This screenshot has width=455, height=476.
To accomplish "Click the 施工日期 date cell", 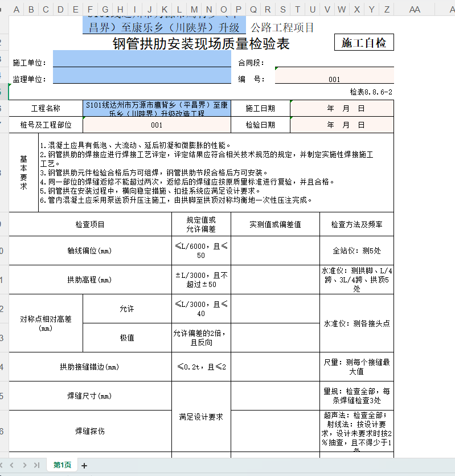I will 342,108.
